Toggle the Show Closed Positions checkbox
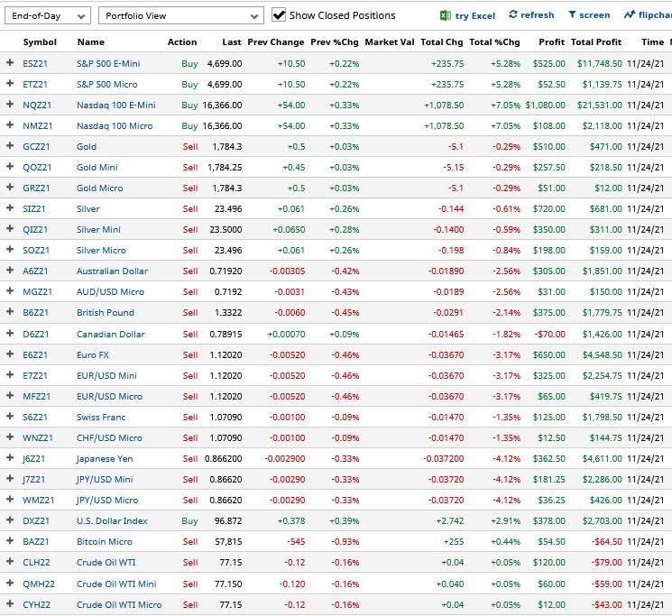672x616 pixels. pyautogui.click(x=279, y=15)
